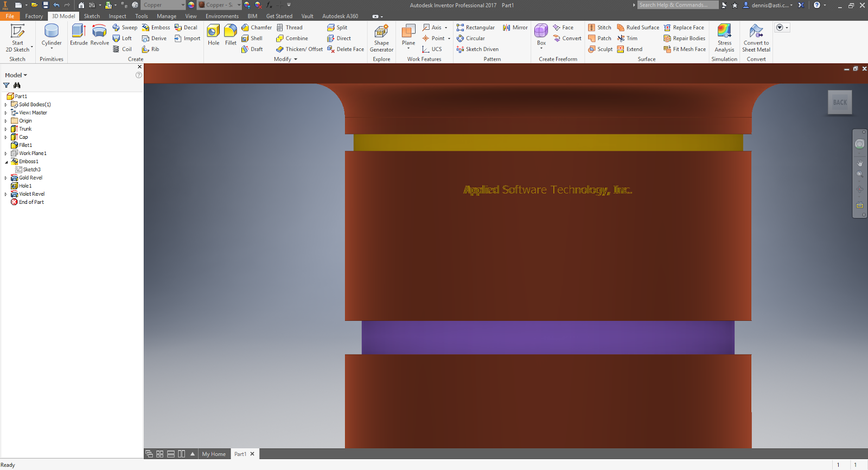
Task: Select the Extrude tool
Action: pyautogui.click(x=79, y=35)
